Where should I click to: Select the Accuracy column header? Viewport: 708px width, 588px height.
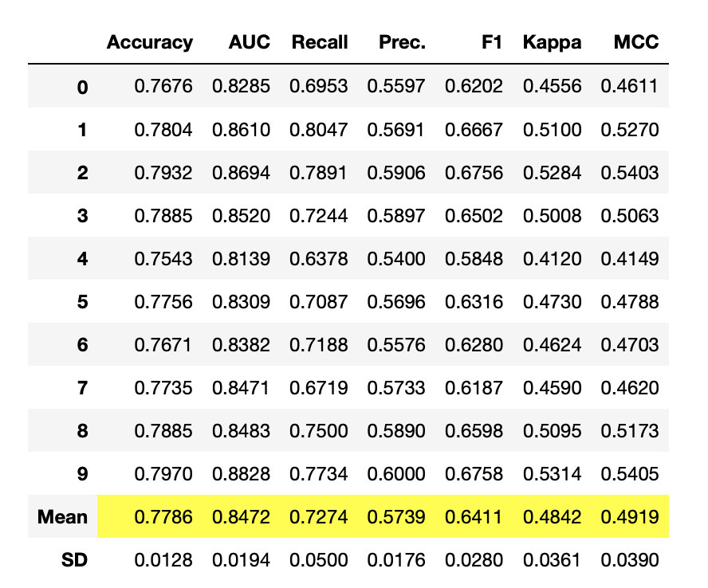click(x=150, y=42)
